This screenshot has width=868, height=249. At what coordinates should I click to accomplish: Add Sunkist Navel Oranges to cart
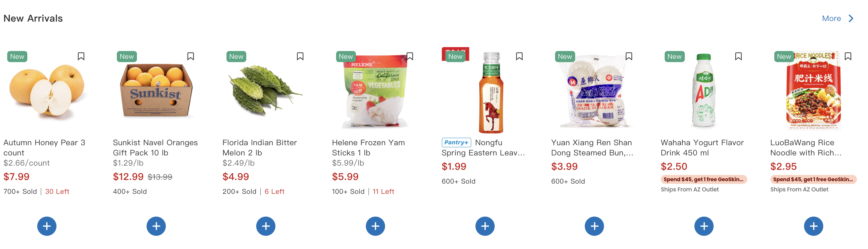(x=156, y=226)
